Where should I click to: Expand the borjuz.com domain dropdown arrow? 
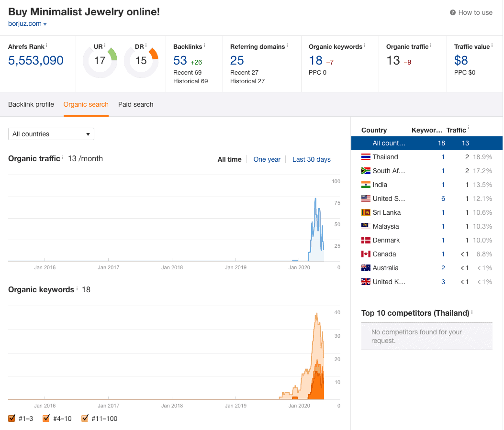(45, 24)
